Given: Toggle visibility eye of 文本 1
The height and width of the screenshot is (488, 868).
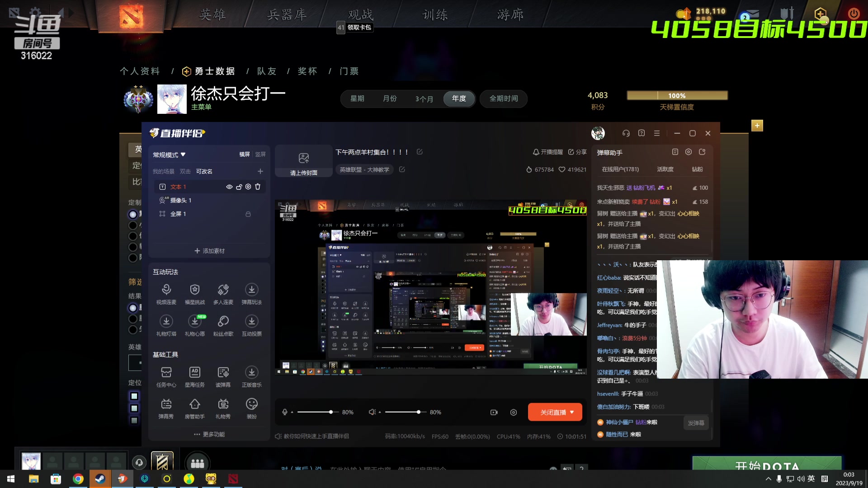Looking at the screenshot, I should tap(229, 187).
